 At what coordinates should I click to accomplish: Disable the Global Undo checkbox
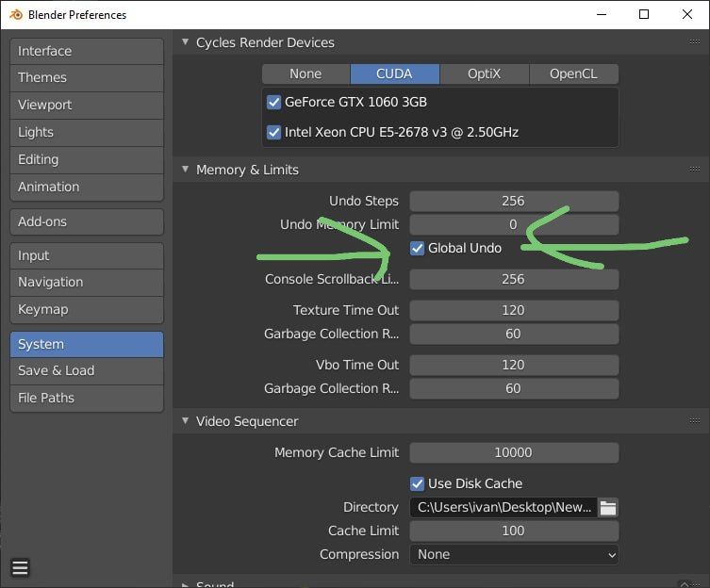tap(417, 248)
